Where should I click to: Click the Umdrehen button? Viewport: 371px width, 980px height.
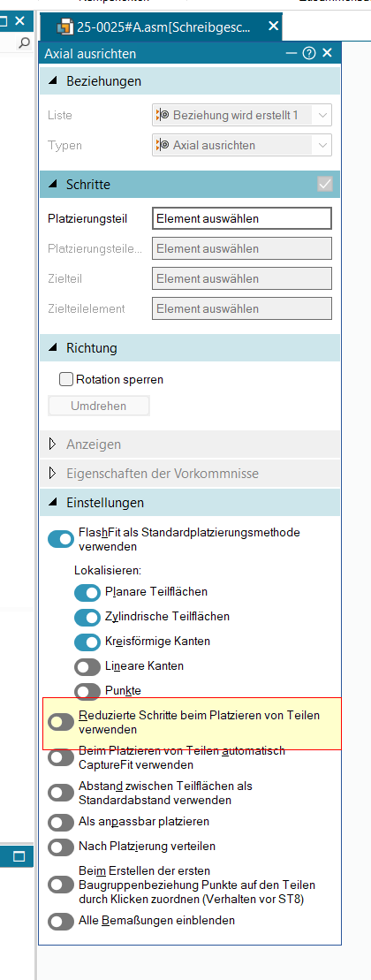tap(99, 406)
